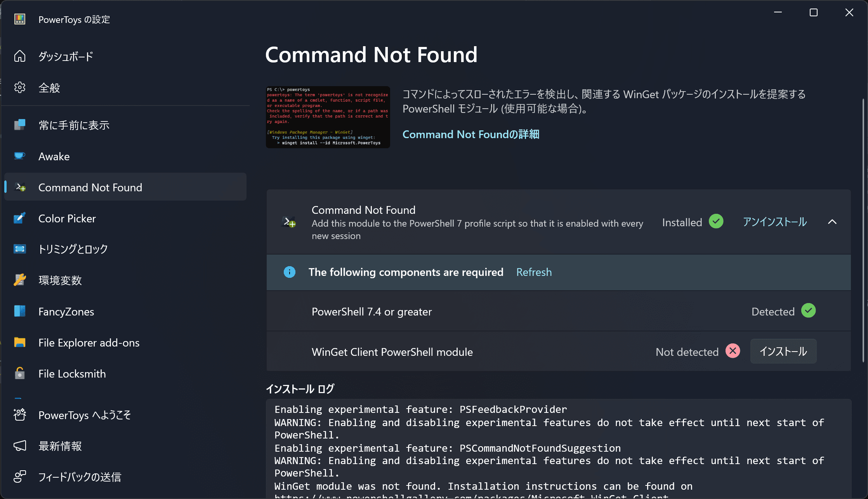
Task: Maximize the PowerToys settings window
Action: pos(814,12)
